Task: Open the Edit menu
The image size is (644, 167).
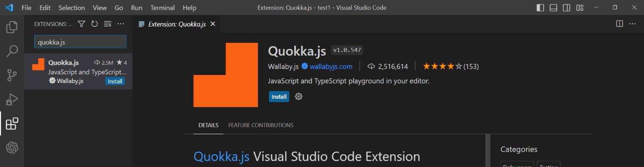Action: click(45, 8)
